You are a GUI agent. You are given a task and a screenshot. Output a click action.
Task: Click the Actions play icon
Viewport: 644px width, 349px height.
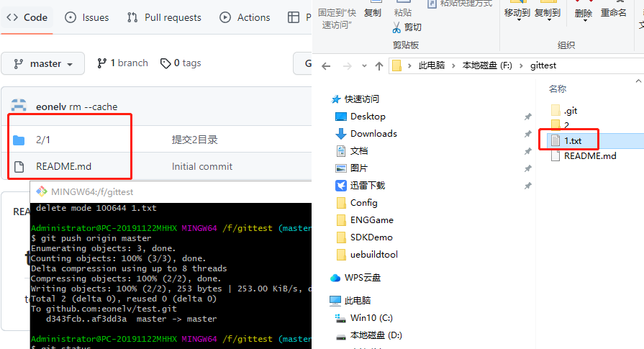click(x=225, y=17)
